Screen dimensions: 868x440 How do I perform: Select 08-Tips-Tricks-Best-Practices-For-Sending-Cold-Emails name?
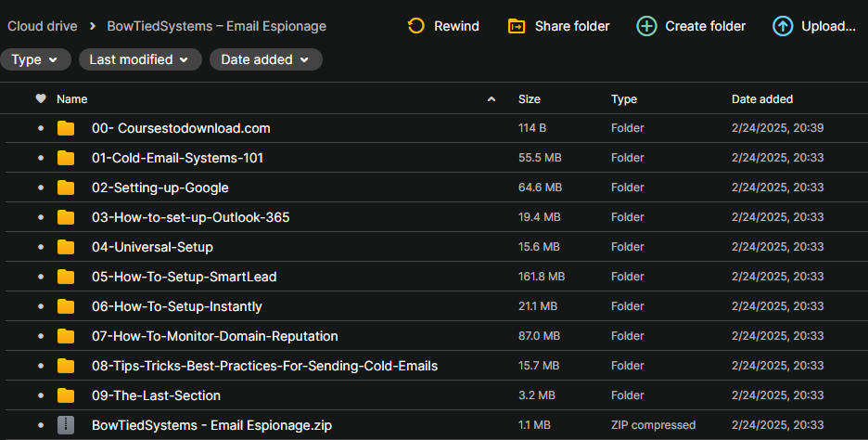(264, 366)
